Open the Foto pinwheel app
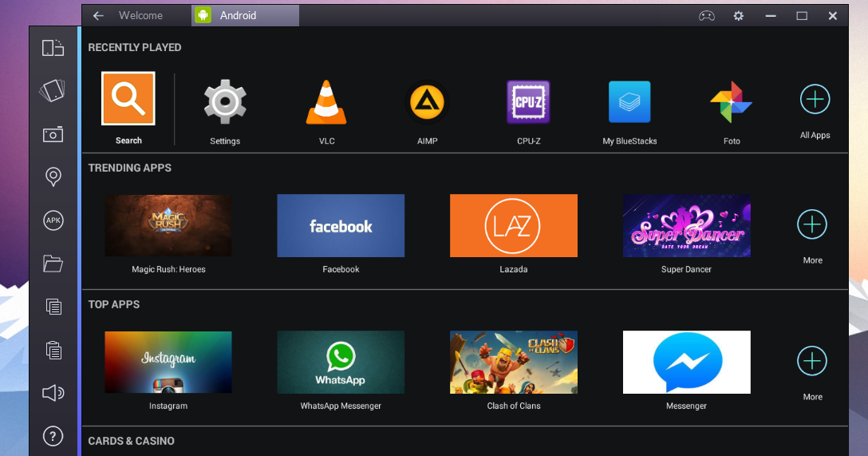The height and width of the screenshot is (456, 868). [732, 102]
